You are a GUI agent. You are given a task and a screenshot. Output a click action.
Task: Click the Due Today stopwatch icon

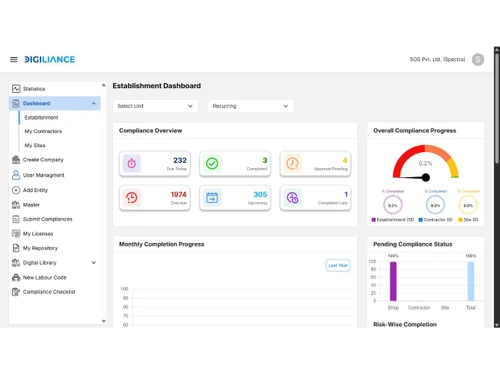click(x=132, y=163)
